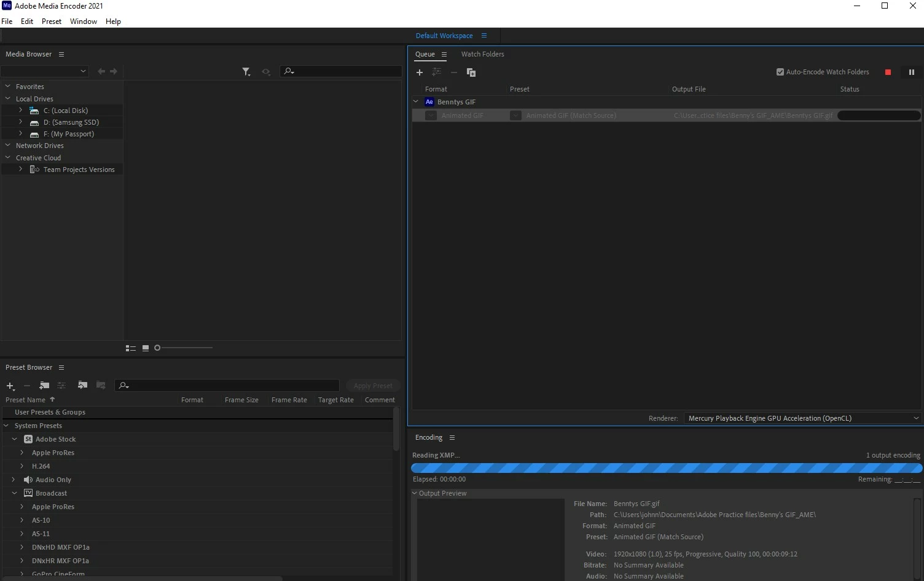The image size is (924, 581).
Task: Open the file type filter funnel icon
Action: [246, 72]
